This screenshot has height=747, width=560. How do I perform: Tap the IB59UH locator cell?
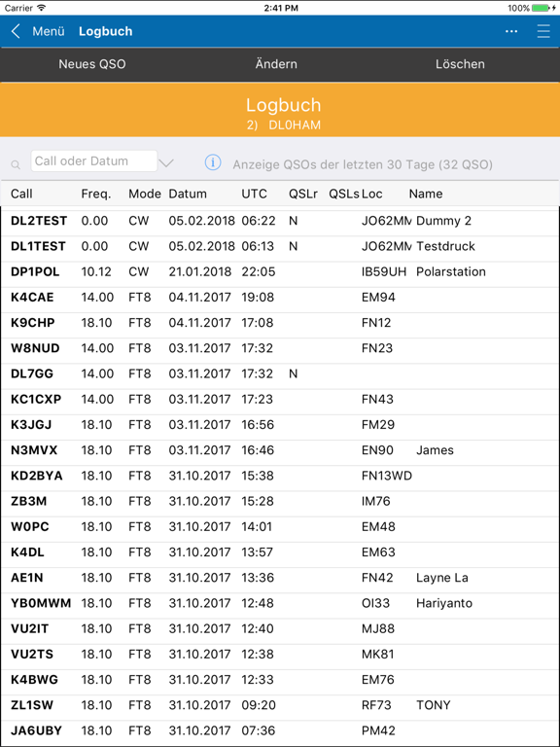(384, 272)
